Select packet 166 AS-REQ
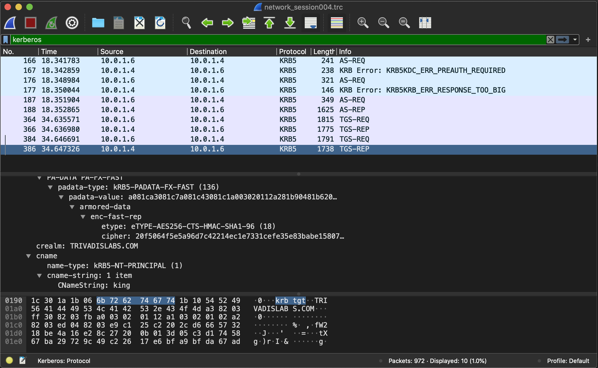This screenshot has width=598, height=368. [x=299, y=61]
